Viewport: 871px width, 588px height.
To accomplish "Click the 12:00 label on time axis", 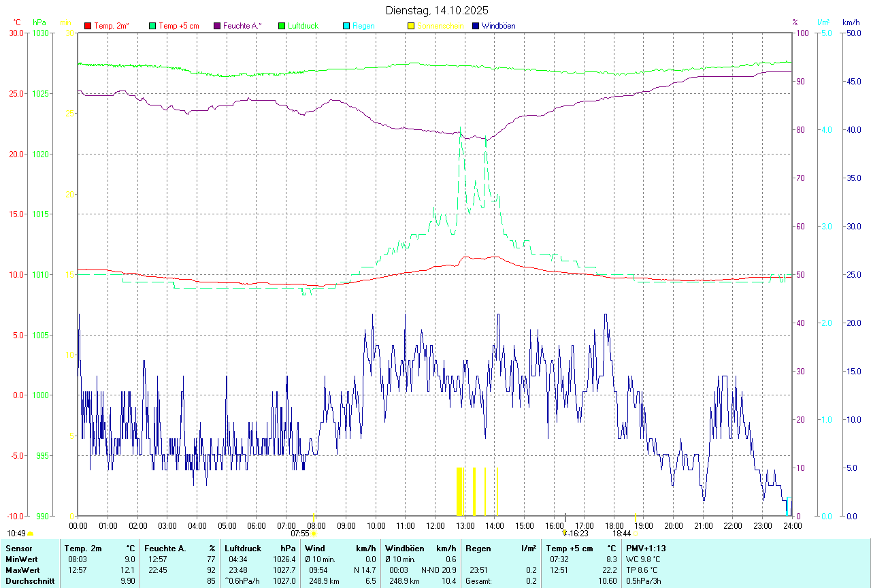I will [x=435, y=525].
